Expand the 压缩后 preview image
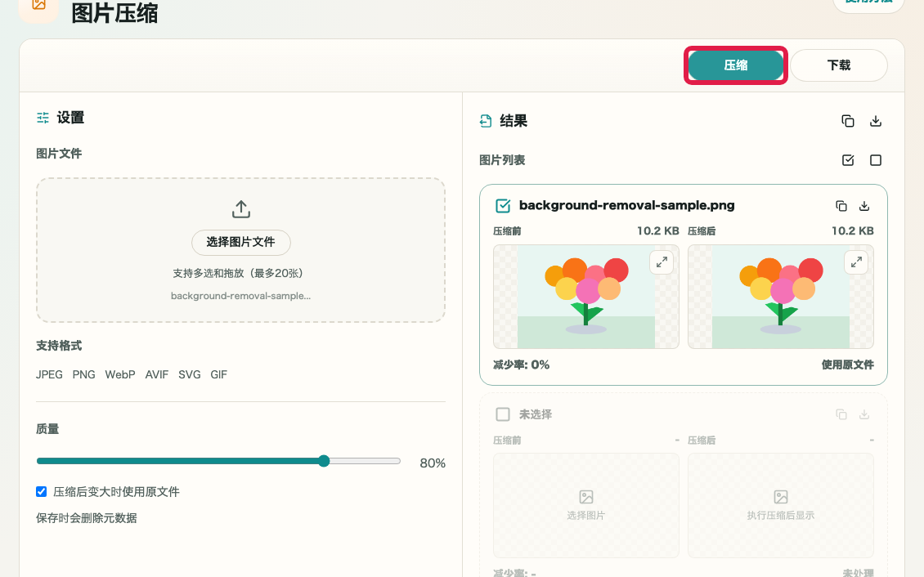 tap(856, 262)
